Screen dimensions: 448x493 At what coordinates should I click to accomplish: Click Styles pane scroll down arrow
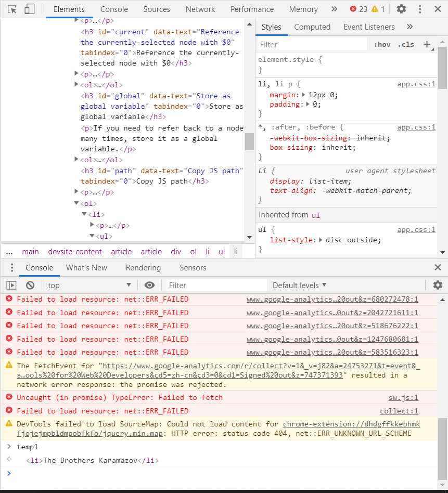(442, 252)
